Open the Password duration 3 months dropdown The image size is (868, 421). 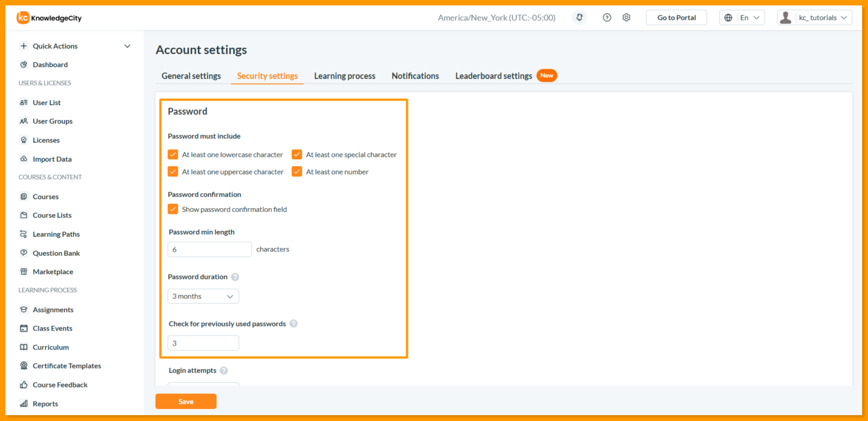[x=203, y=296]
